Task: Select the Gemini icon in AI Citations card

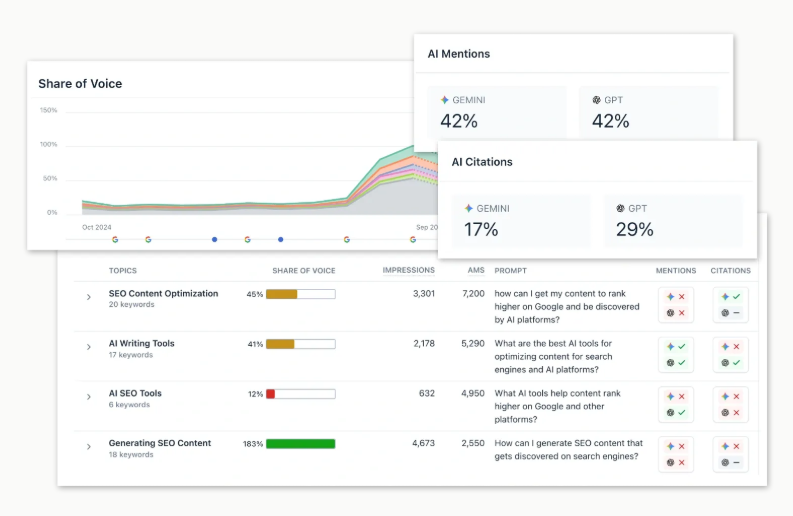Action: tap(469, 208)
